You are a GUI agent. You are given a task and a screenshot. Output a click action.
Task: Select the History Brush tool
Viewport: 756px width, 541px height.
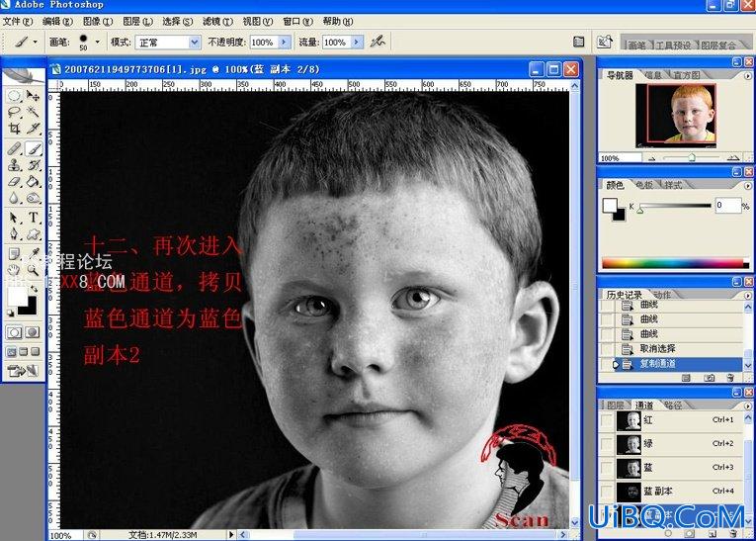[x=33, y=165]
